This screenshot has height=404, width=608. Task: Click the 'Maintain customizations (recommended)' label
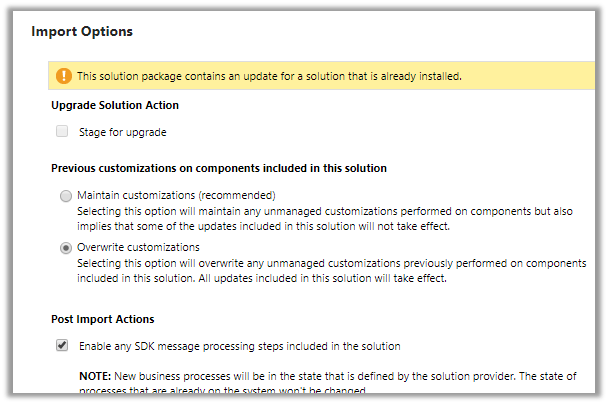176,195
